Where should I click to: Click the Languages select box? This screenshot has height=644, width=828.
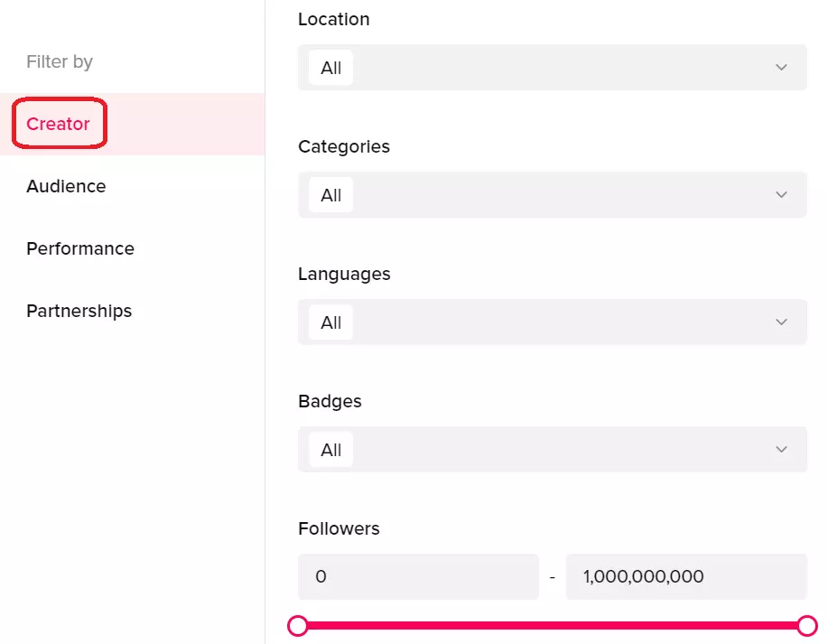click(x=553, y=322)
